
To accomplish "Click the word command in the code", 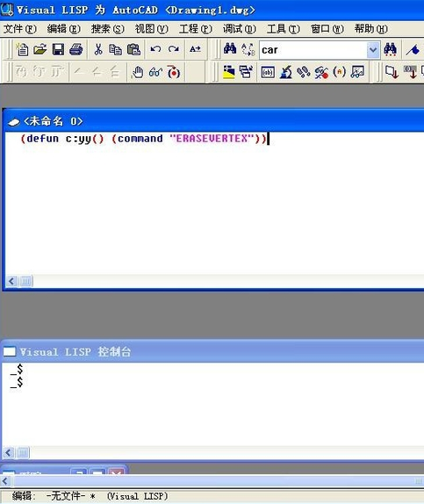I will coord(140,139).
